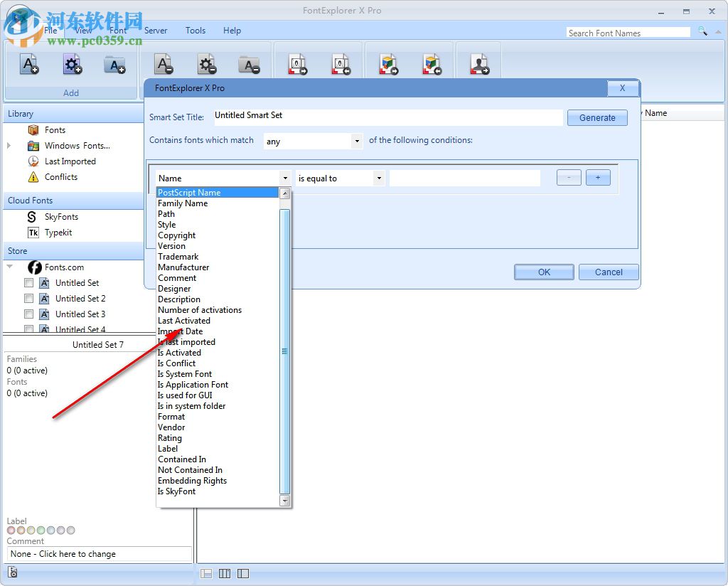This screenshot has width=728, height=586.
Task: Select the yellow label color
Action: coord(31,531)
